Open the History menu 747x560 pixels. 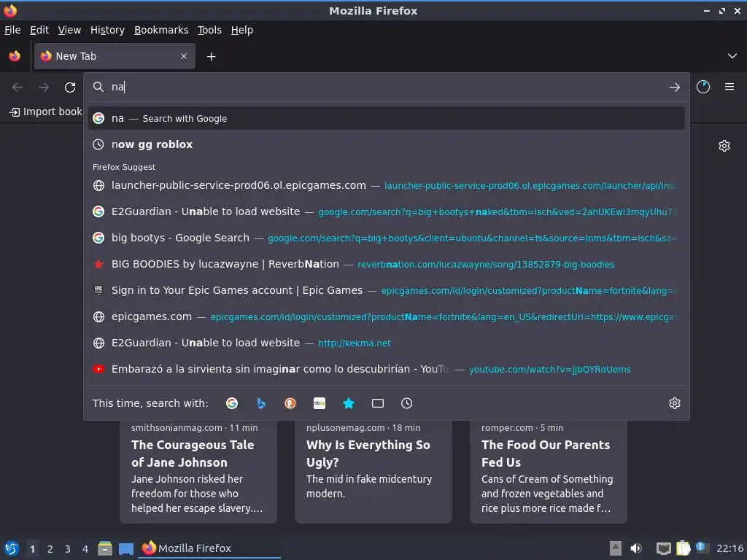tap(108, 30)
